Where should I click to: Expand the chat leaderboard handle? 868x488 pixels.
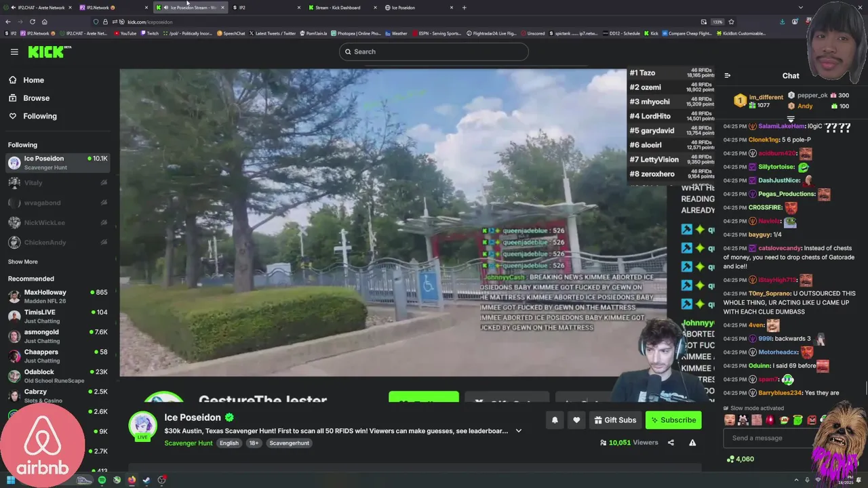pyautogui.click(x=790, y=119)
